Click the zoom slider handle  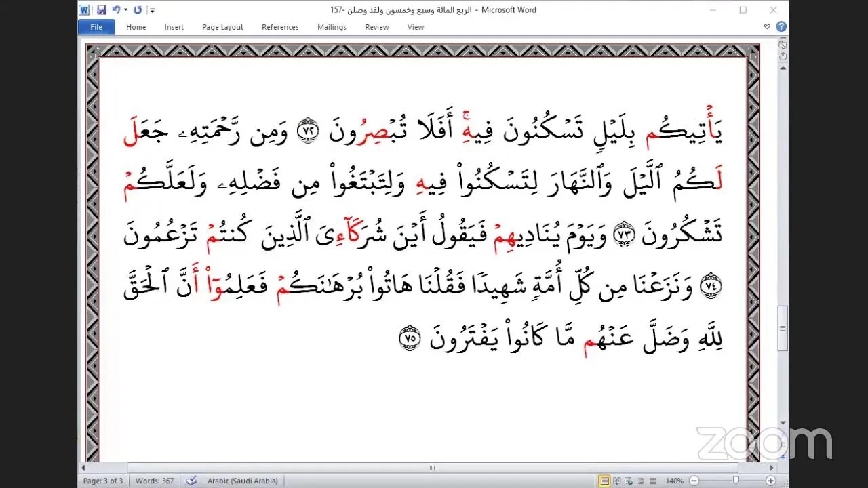click(737, 481)
